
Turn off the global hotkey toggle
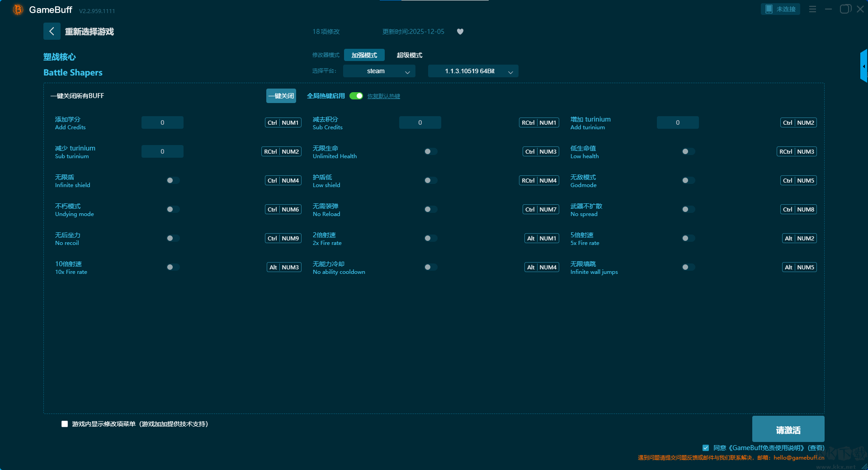click(356, 96)
